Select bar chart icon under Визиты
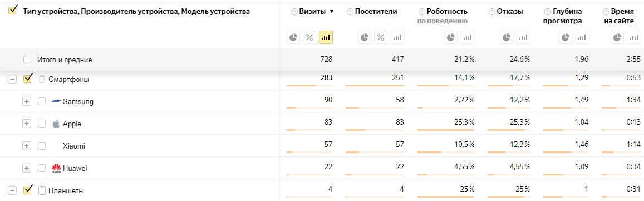The image size is (644, 201). coord(326,37)
